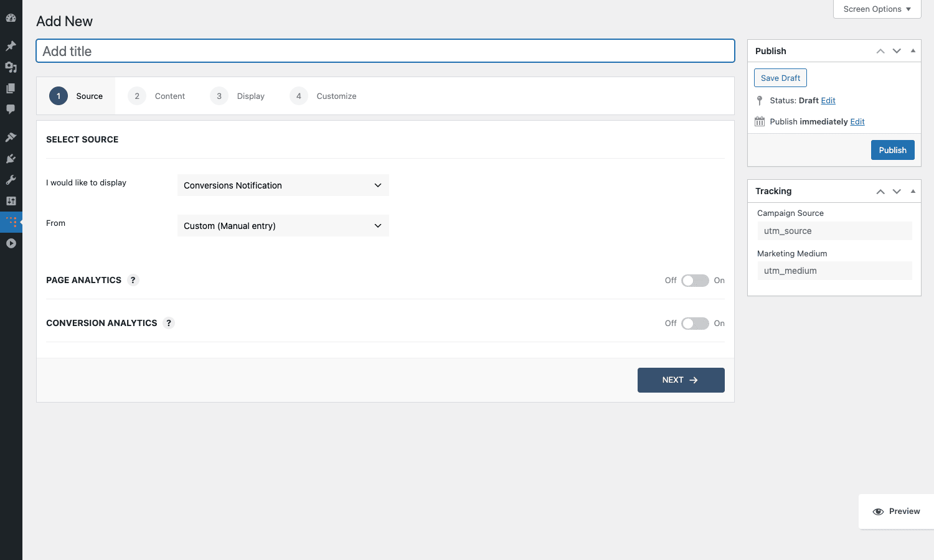Open the From source dropdown
Screen dimensions: 934x560
pos(283,226)
